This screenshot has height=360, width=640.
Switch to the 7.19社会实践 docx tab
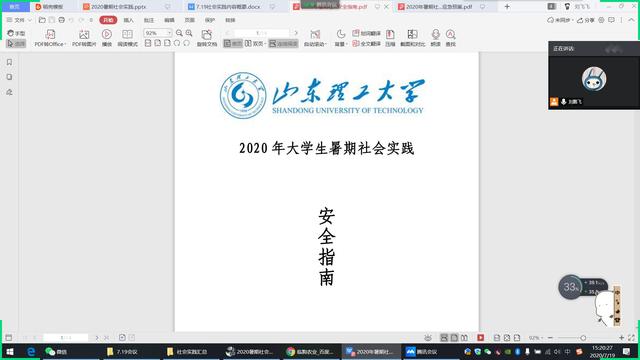(228, 7)
